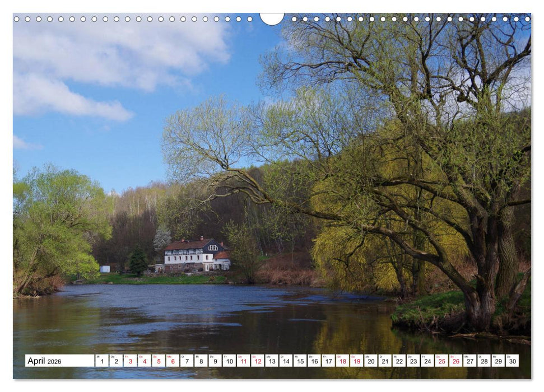The image size is (544, 392).
Task: Pick date 25 marked in red
Action: click(x=441, y=361)
